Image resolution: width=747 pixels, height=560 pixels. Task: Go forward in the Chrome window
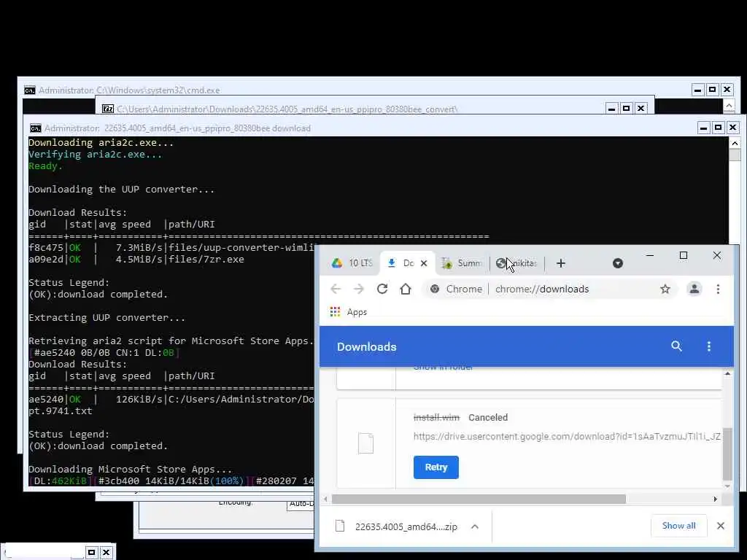tap(359, 289)
